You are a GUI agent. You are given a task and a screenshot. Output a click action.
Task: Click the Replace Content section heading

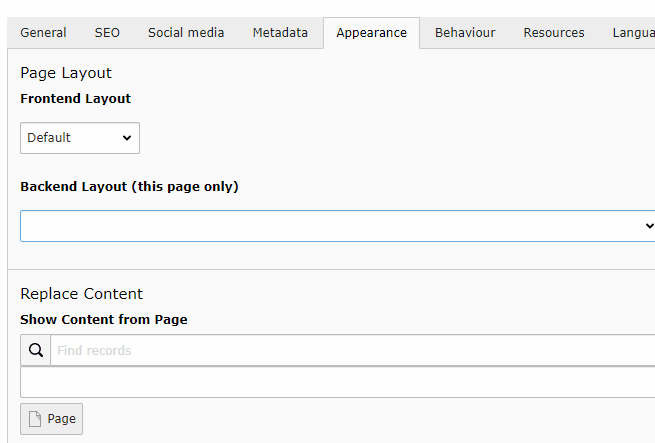[82, 294]
